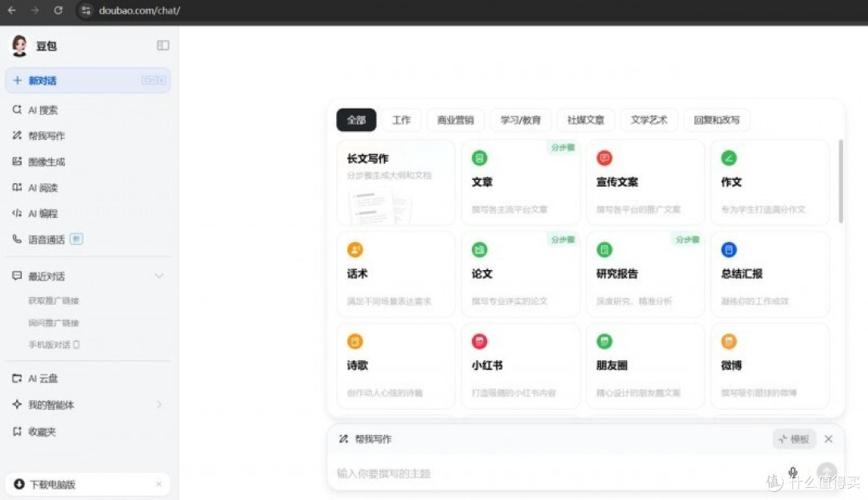Select the 工作 category tab
The height and width of the screenshot is (500, 868).
(x=401, y=120)
